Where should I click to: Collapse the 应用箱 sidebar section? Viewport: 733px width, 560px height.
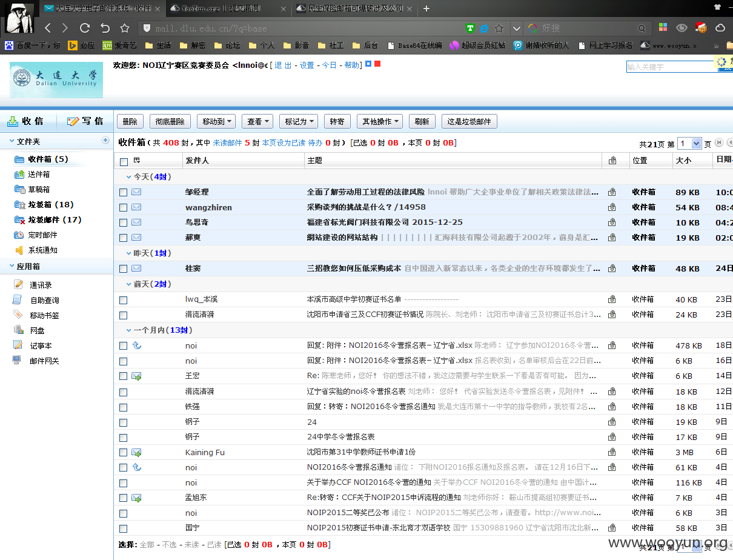pos(12,266)
